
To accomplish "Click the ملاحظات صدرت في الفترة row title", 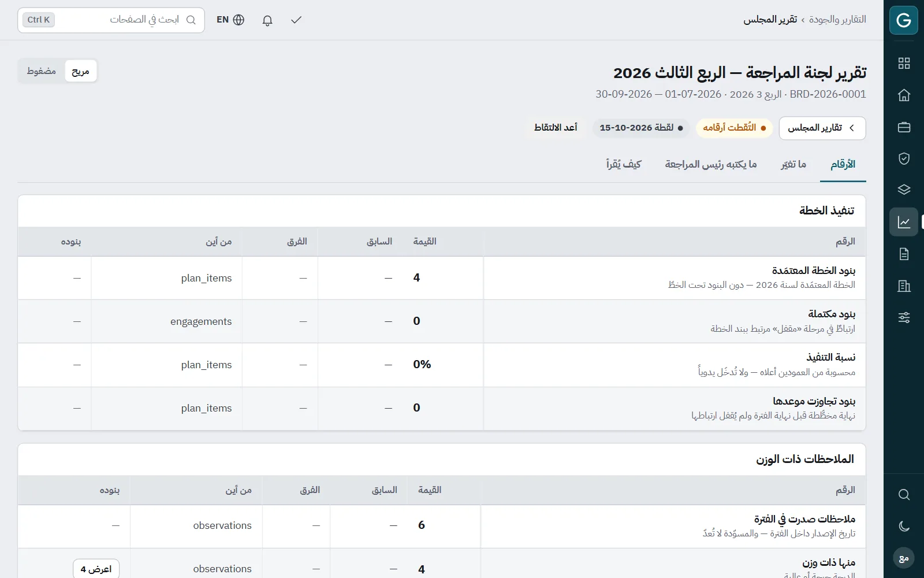I will pyautogui.click(x=804, y=519).
